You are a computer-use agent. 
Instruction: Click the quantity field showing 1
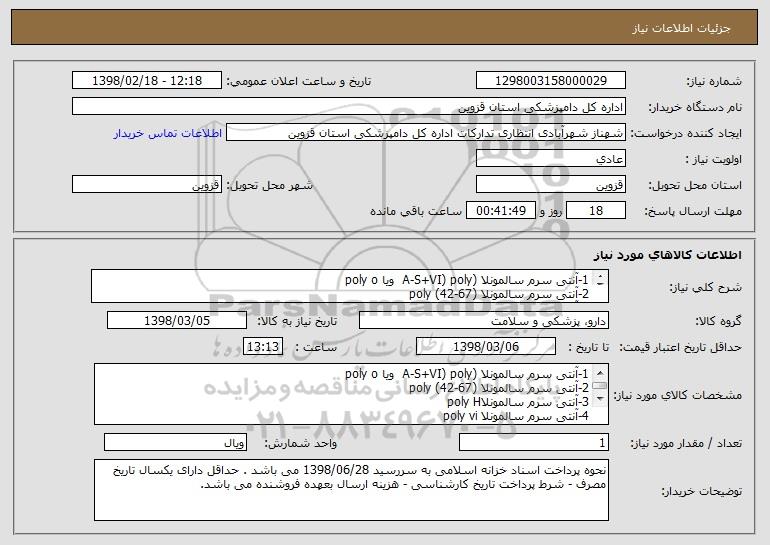click(x=534, y=442)
